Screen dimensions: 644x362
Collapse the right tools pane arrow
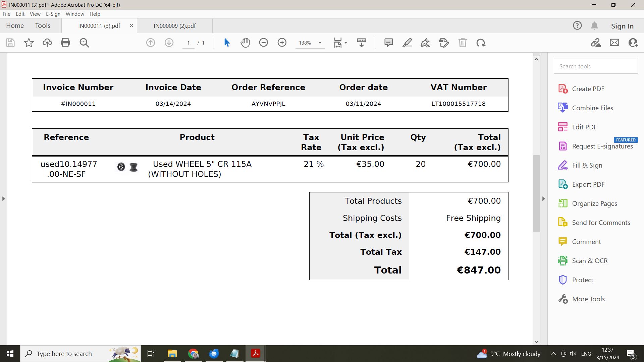544,199
